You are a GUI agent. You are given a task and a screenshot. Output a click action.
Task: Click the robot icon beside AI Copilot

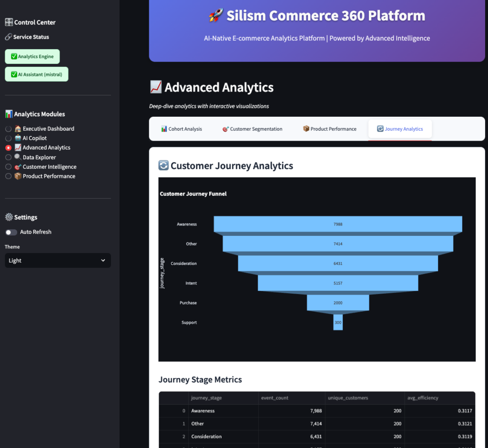pyautogui.click(x=18, y=138)
